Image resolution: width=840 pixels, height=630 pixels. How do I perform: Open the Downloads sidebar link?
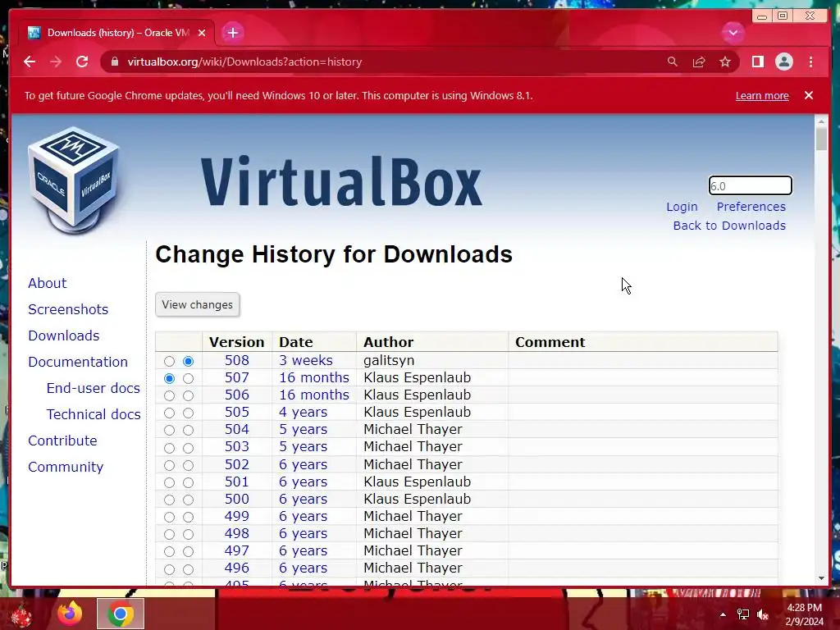pyautogui.click(x=64, y=336)
